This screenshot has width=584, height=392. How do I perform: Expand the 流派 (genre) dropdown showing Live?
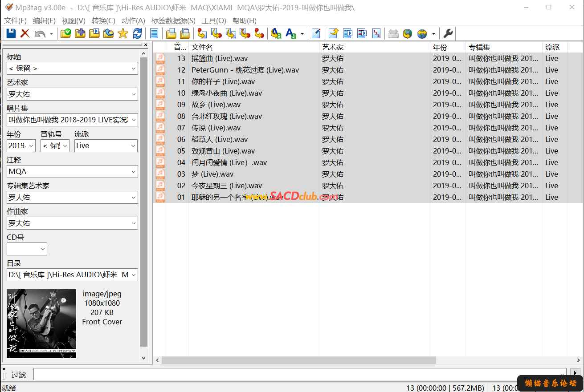click(133, 146)
